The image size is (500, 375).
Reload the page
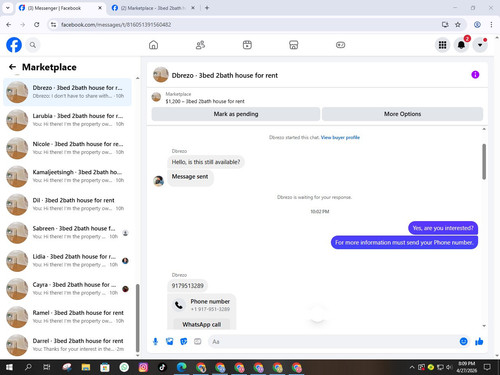pos(37,25)
